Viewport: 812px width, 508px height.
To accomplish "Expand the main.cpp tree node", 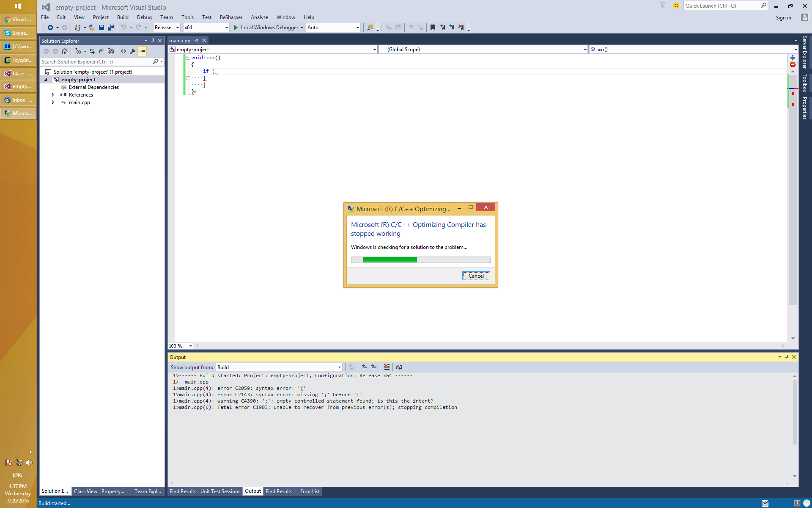I will (53, 102).
